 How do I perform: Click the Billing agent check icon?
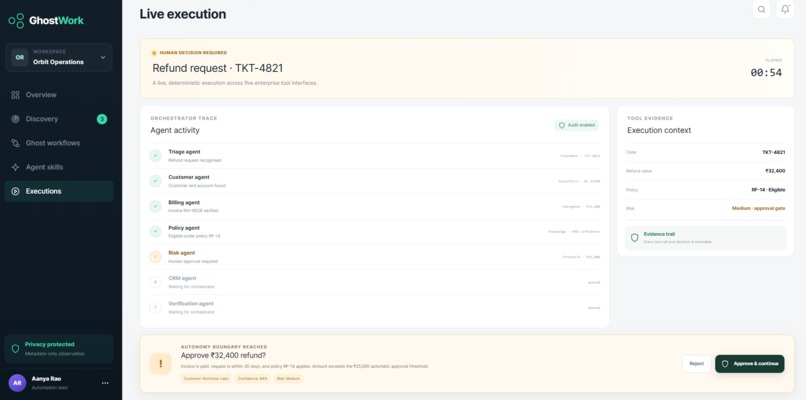tap(155, 206)
